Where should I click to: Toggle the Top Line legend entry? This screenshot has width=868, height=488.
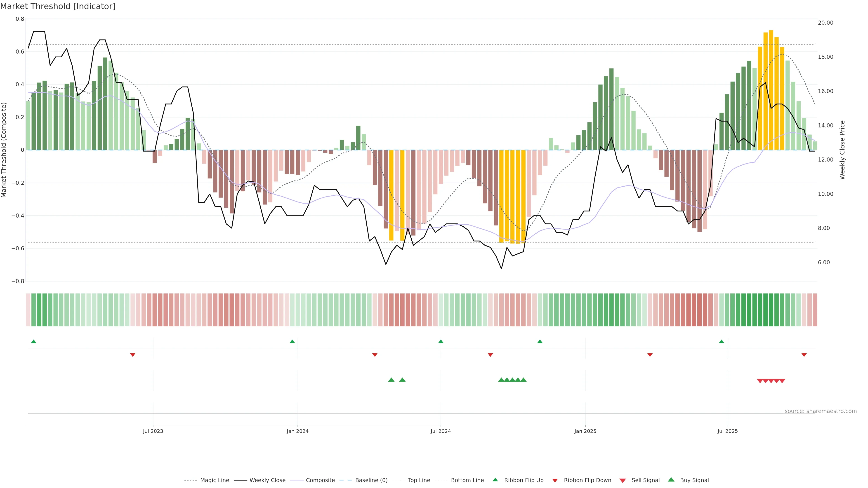[419, 480]
